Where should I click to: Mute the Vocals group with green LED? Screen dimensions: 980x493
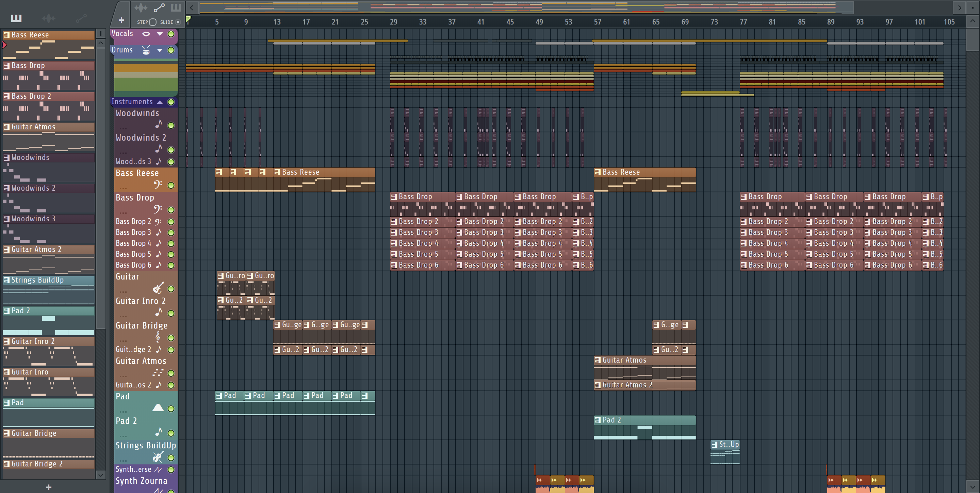(171, 34)
